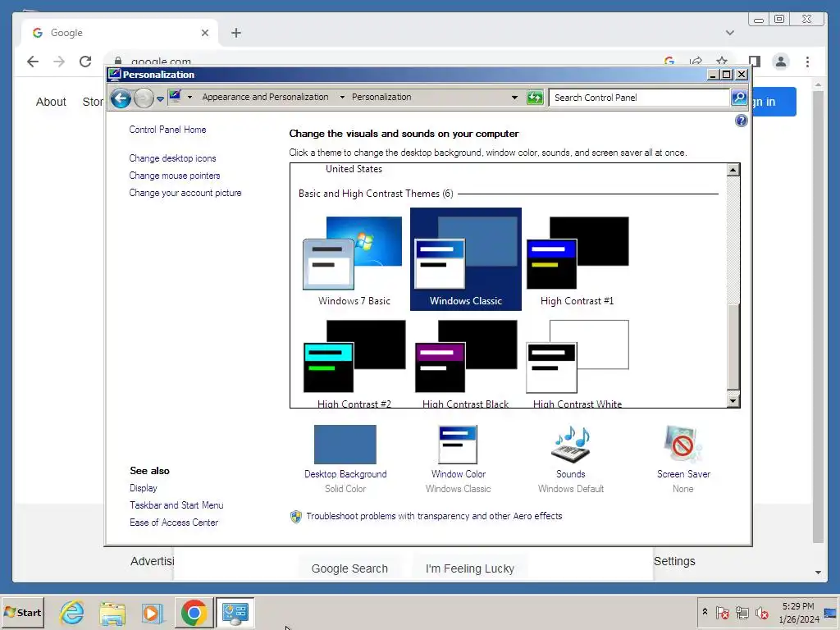Click the theme list scrollbar thumb
Viewport: 840px width, 630px height.
[733, 347]
